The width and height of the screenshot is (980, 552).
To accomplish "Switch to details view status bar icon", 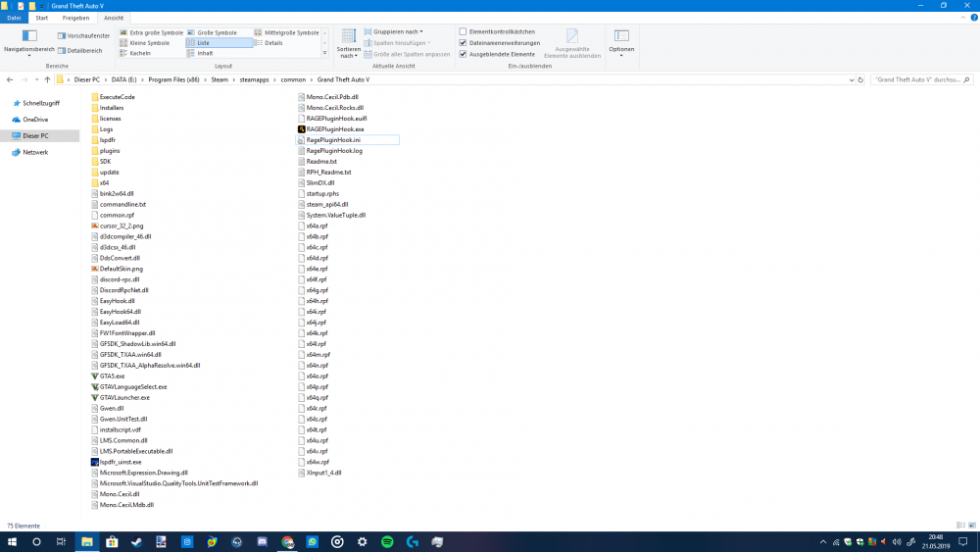I will click(960, 526).
